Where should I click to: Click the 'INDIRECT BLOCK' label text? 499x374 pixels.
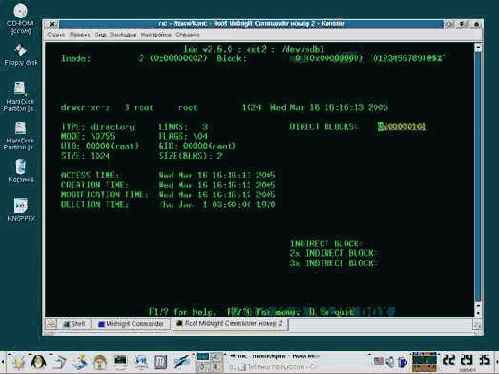(326, 244)
